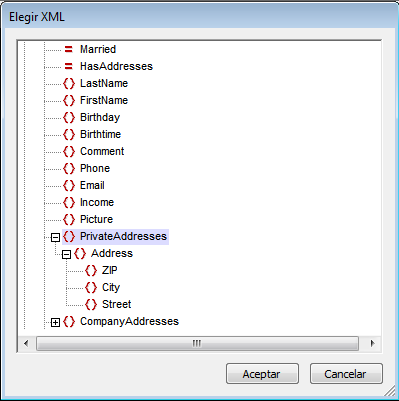Collapse the PrivateAddresses node

(55, 237)
